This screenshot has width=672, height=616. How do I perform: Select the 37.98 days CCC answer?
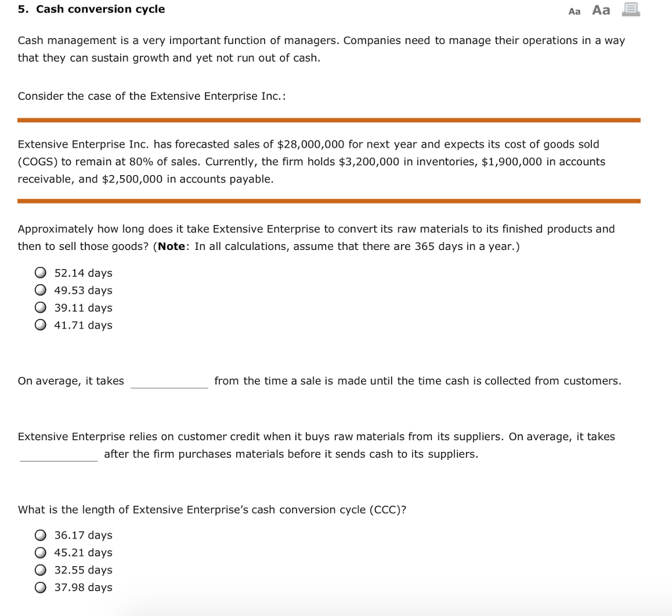pos(40,587)
